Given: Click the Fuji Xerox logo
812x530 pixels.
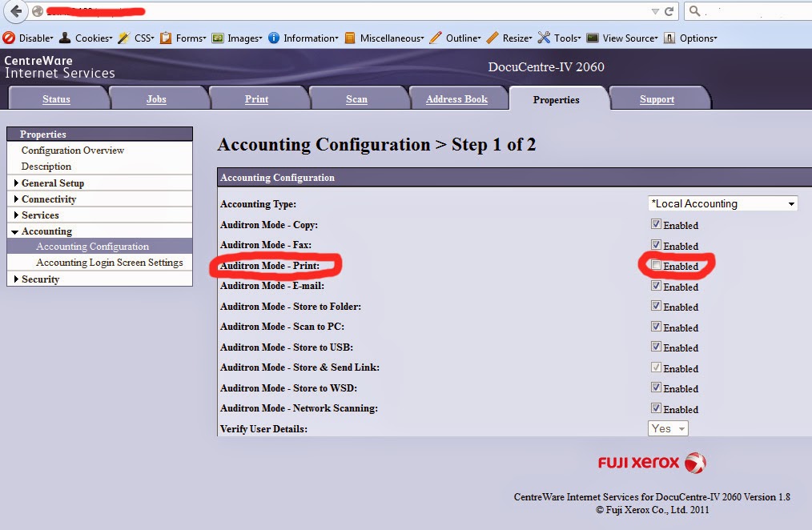Looking at the screenshot, I should pyautogui.click(x=652, y=462).
